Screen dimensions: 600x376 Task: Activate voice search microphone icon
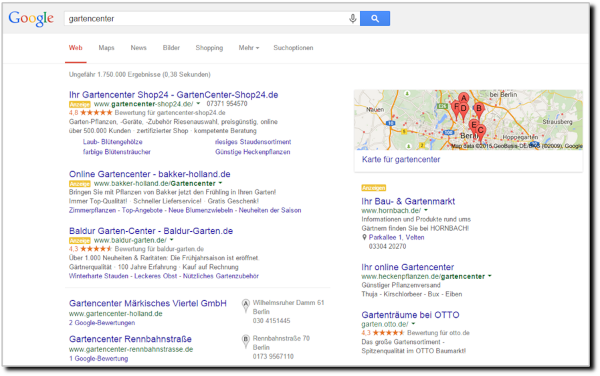(353, 18)
